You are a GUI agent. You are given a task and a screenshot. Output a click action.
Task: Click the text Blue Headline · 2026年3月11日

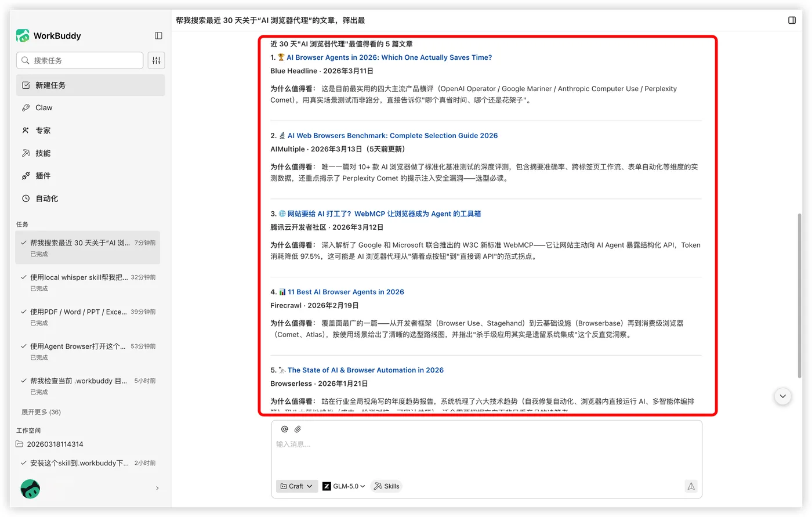pos(322,71)
